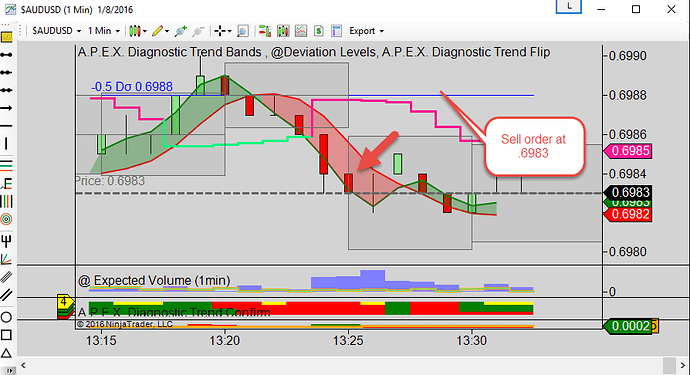Click the right arrow of horizontal scrollbar
690x375 pixels.
tap(683, 365)
